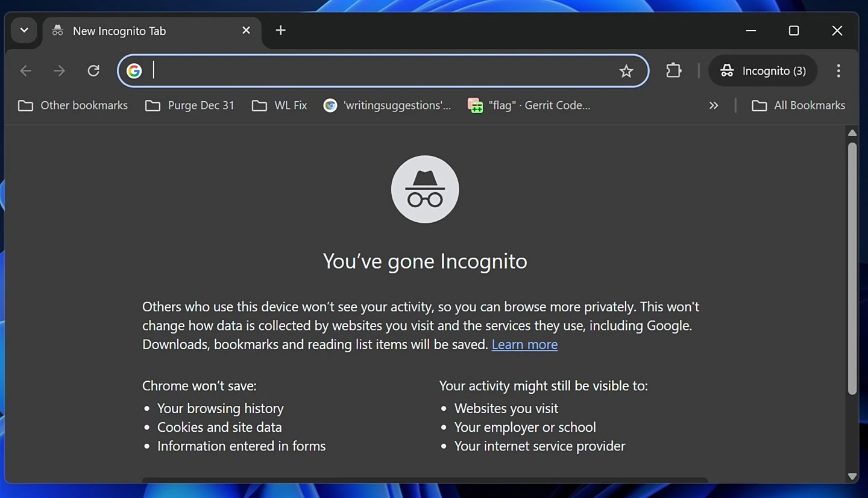Click the You've gone Incognito heading
Image resolution: width=868 pixels, height=498 pixels.
tap(425, 261)
